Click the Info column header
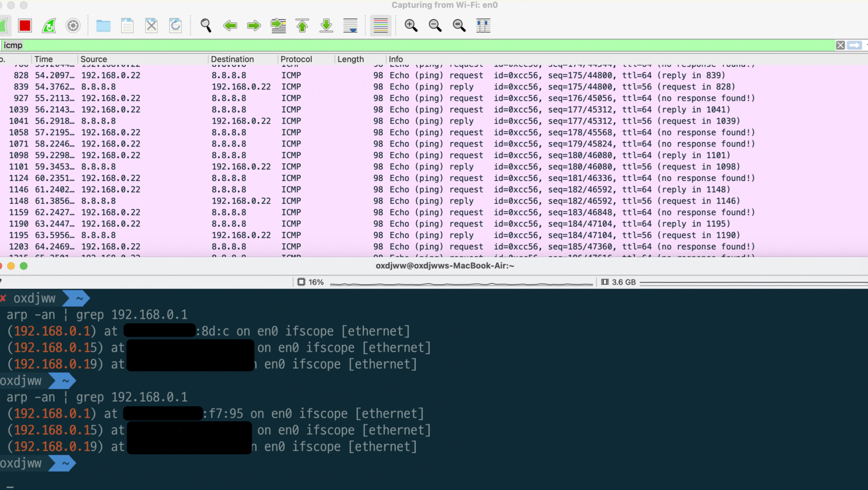Image resolution: width=868 pixels, height=490 pixels. click(x=396, y=59)
